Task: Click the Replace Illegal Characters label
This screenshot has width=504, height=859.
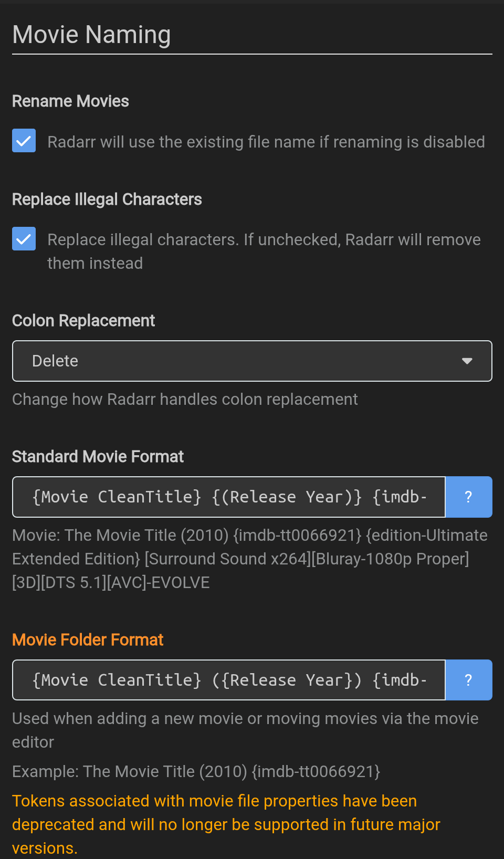Action: tap(107, 200)
